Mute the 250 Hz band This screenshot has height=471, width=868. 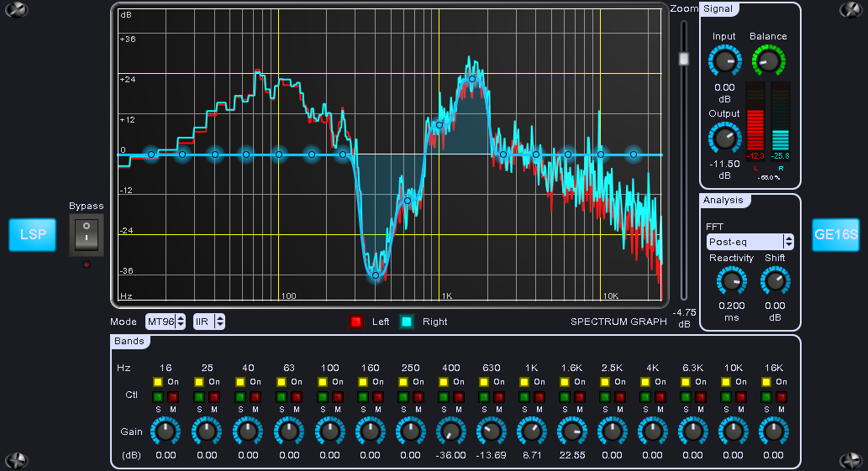pos(418,397)
